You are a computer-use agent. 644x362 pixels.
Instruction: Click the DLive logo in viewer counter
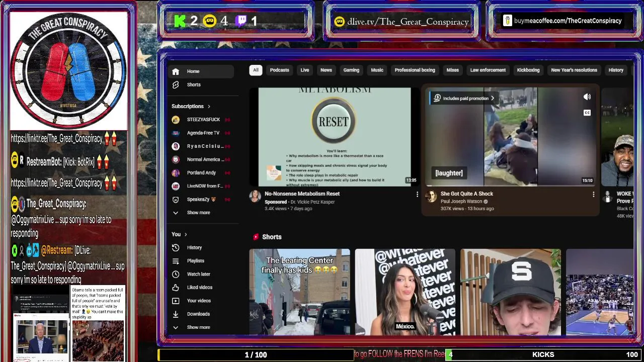tap(210, 21)
